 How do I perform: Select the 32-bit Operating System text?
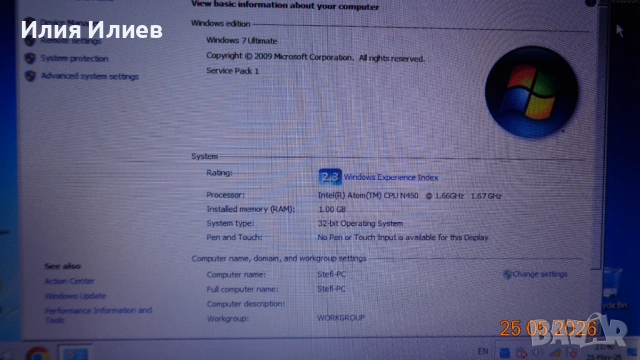(x=360, y=224)
